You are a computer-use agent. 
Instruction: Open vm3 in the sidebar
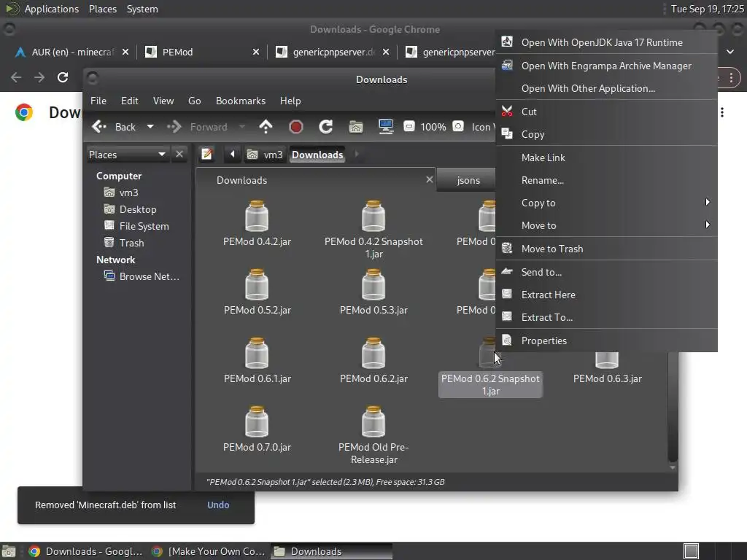click(x=128, y=192)
